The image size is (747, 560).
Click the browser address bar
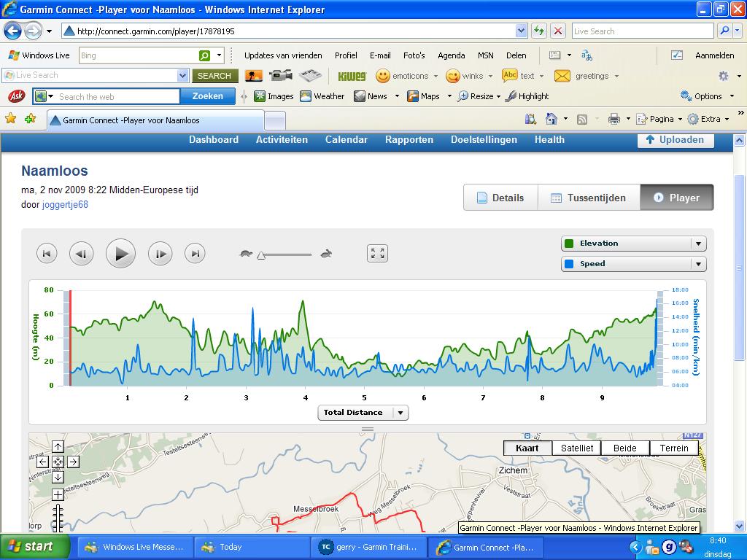(x=295, y=31)
